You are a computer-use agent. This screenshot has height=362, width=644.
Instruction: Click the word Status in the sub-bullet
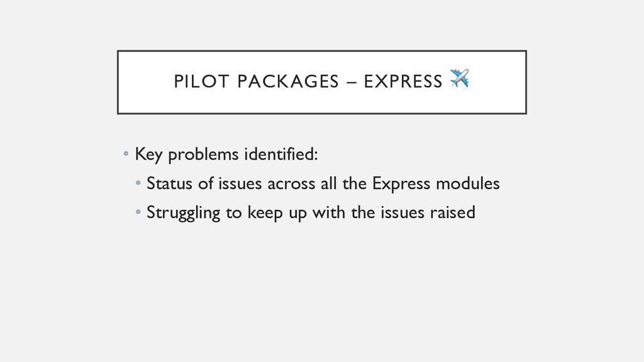169,183
